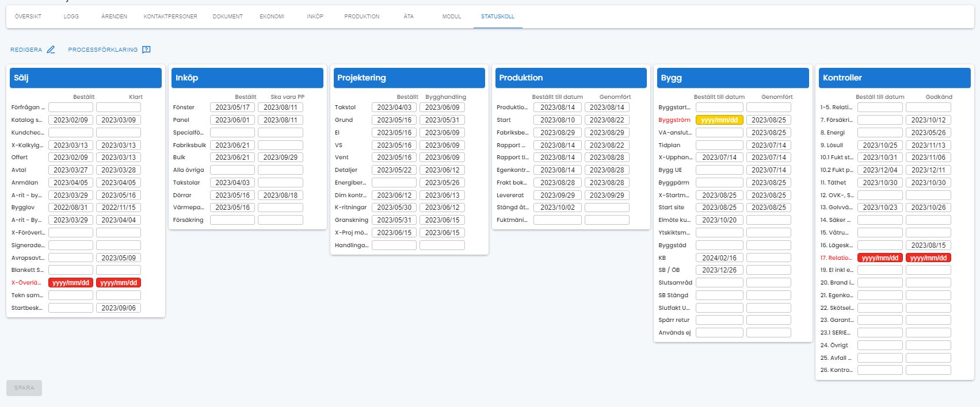The width and height of the screenshot is (980, 407).
Task: Open the Ekonomi tab
Action: point(272,17)
